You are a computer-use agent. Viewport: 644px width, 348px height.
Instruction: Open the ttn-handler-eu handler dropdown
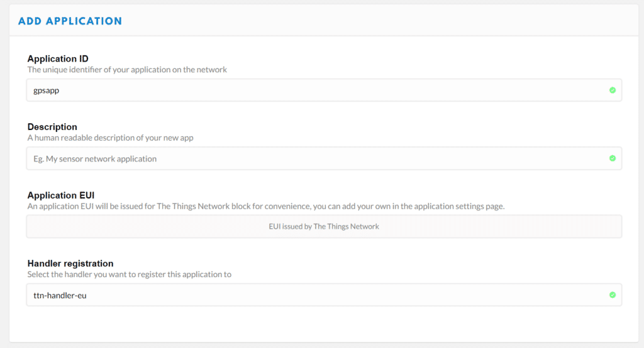point(324,295)
